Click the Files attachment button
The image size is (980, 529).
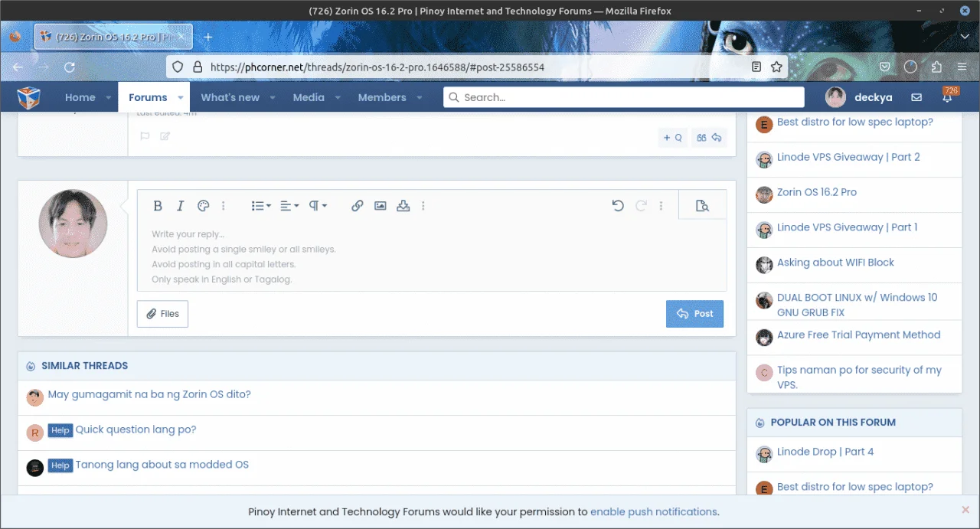(x=162, y=314)
